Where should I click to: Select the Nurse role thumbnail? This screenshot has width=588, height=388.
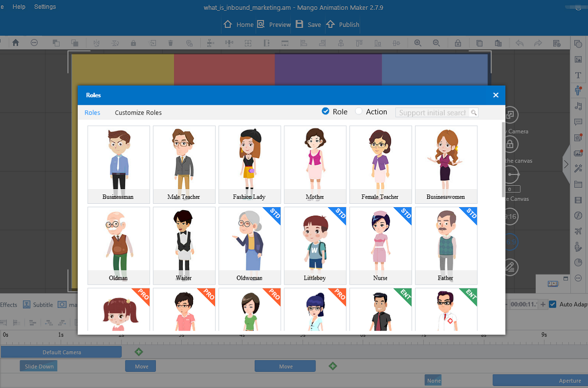click(x=381, y=245)
